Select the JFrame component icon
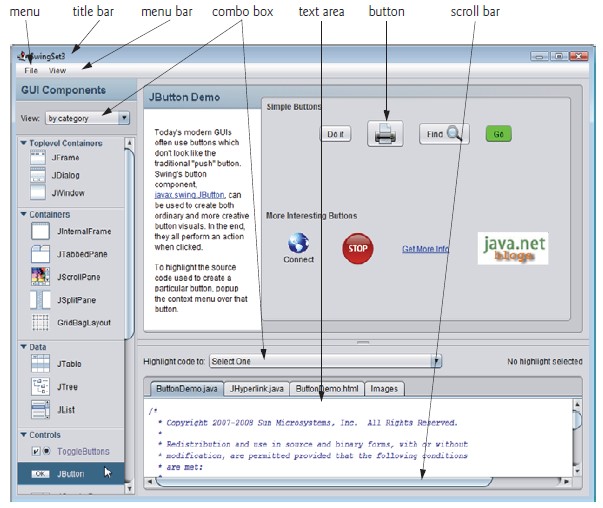The image size is (603, 508). (x=41, y=160)
